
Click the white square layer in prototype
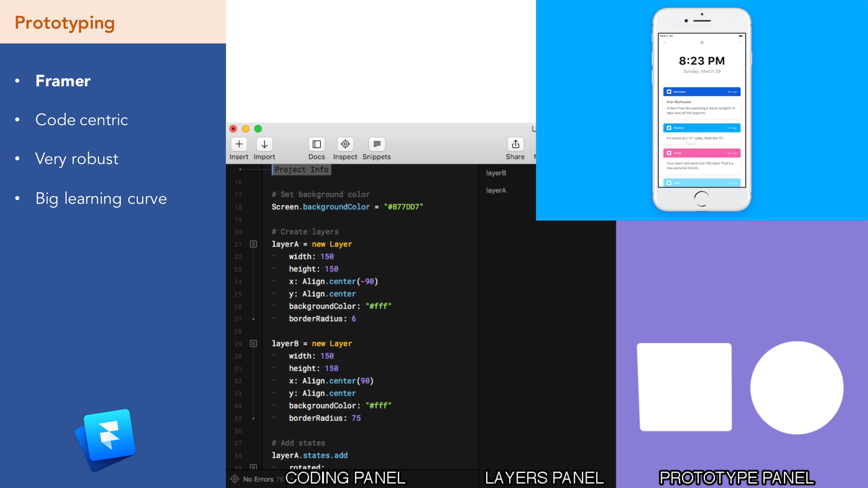pos(685,387)
